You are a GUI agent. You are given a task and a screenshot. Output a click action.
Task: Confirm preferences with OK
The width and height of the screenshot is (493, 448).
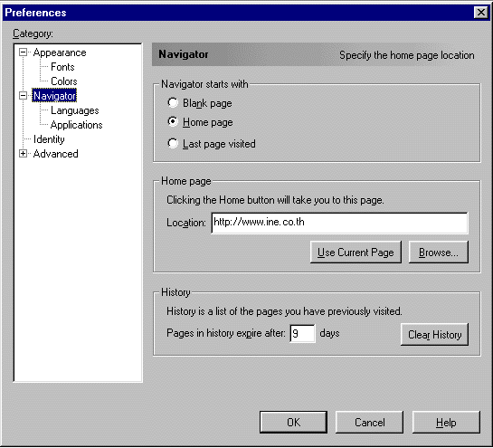pyautogui.click(x=293, y=422)
